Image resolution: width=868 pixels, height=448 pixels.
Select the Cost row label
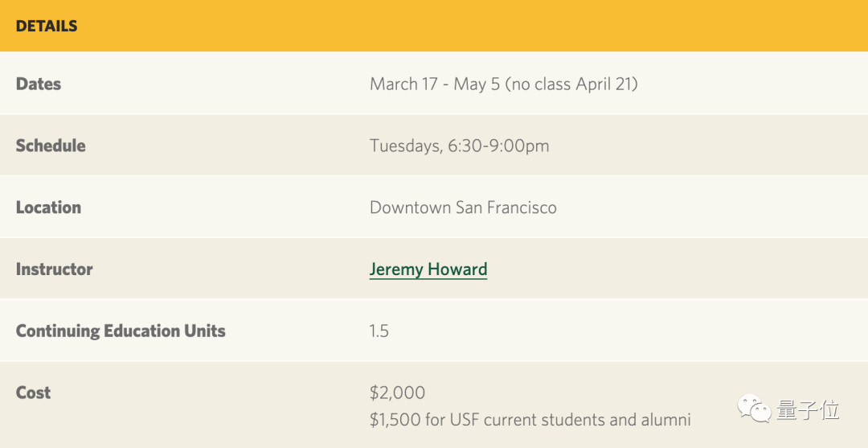click(33, 393)
